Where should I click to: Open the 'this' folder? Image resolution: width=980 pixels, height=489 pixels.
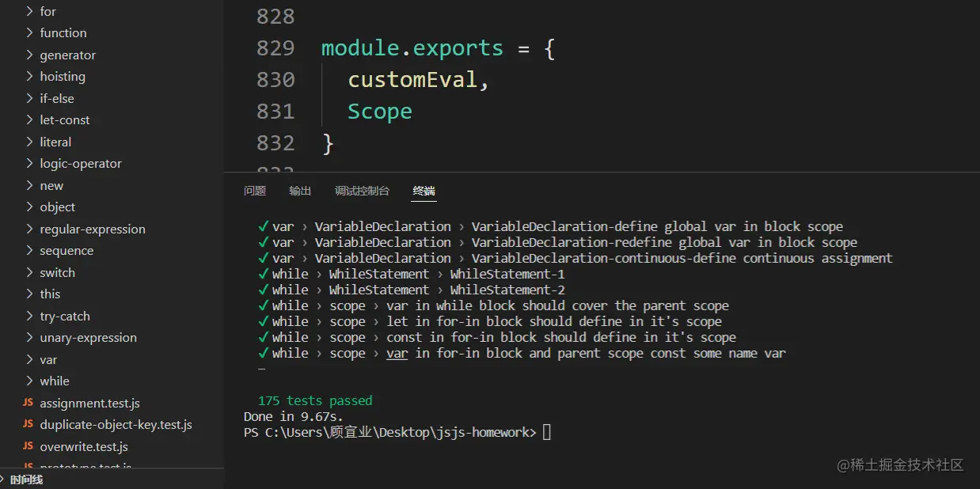50,294
